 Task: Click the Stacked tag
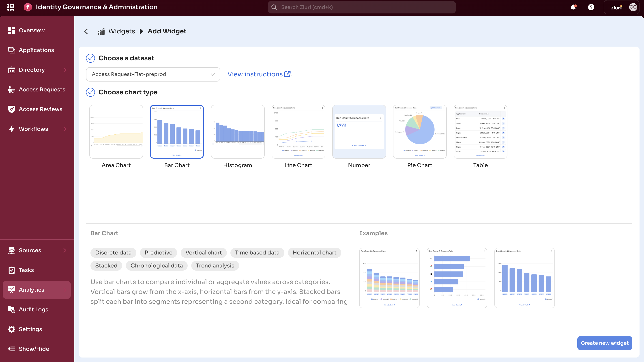click(106, 266)
